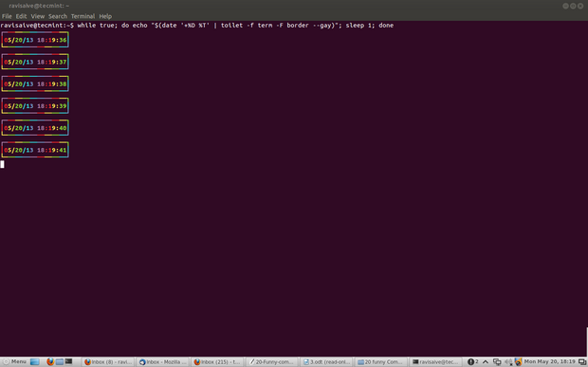The height and width of the screenshot is (367, 588).
Task: Switch to the '3.odt (read-only)' document window
Action: (x=326, y=362)
